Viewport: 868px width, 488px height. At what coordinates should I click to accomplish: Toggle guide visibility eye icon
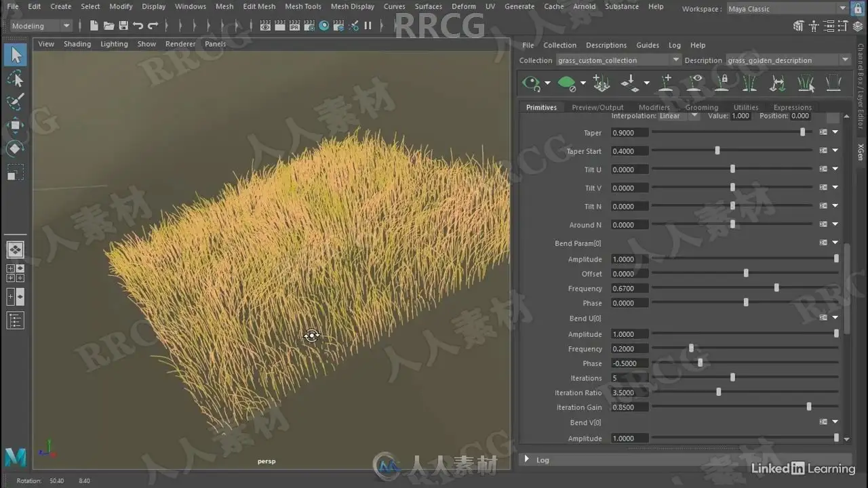(x=695, y=83)
